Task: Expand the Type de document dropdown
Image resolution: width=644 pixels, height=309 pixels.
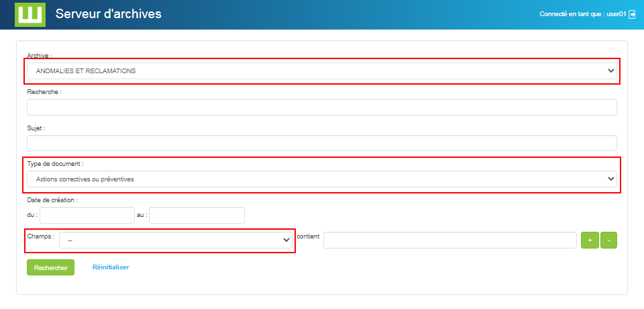Action: click(322, 179)
